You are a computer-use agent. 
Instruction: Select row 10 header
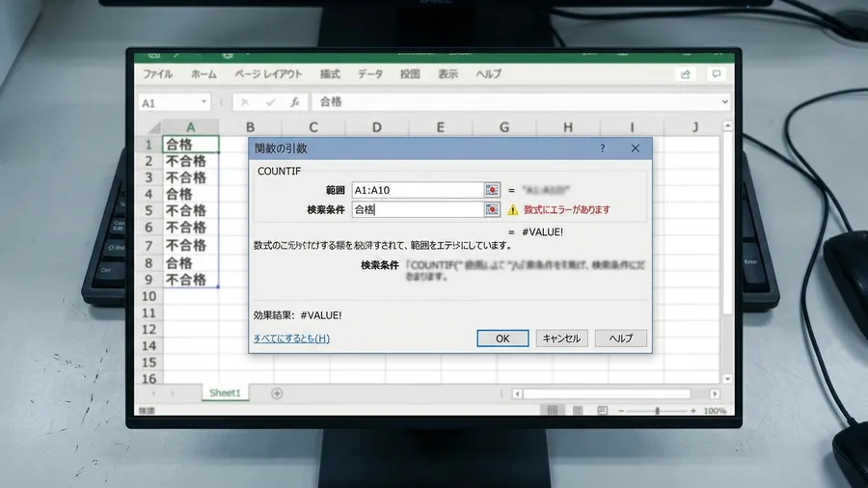149,296
